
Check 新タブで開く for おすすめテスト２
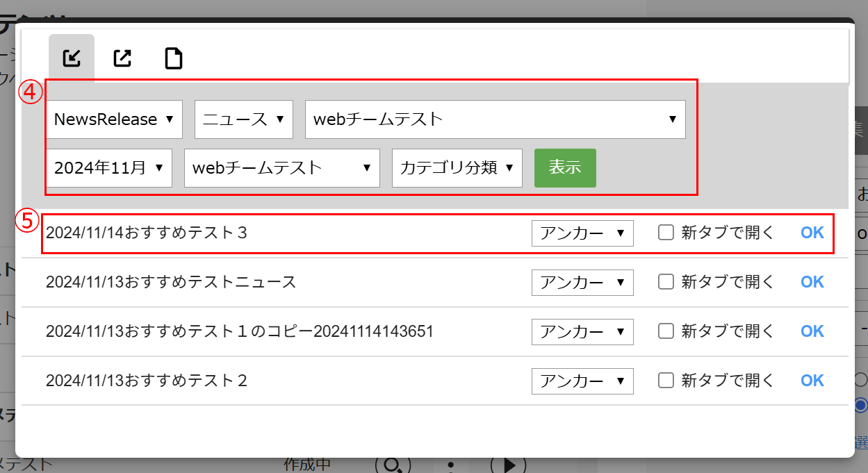point(666,381)
